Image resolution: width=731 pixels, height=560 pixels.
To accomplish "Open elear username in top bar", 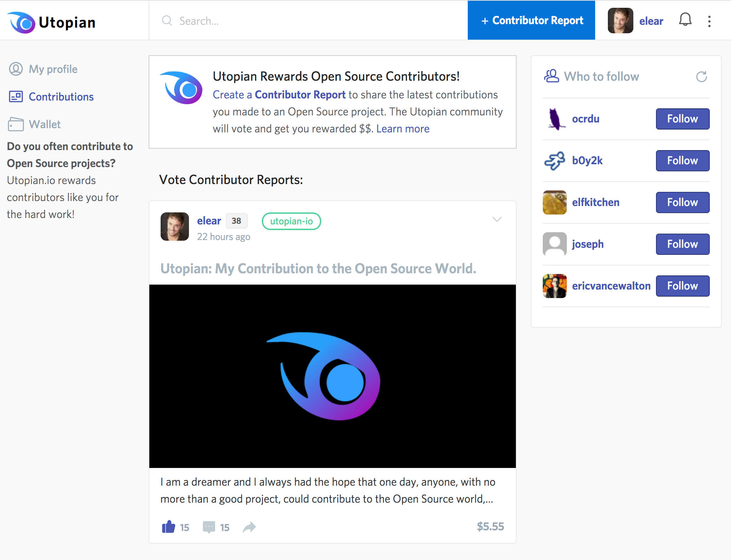I will [651, 21].
